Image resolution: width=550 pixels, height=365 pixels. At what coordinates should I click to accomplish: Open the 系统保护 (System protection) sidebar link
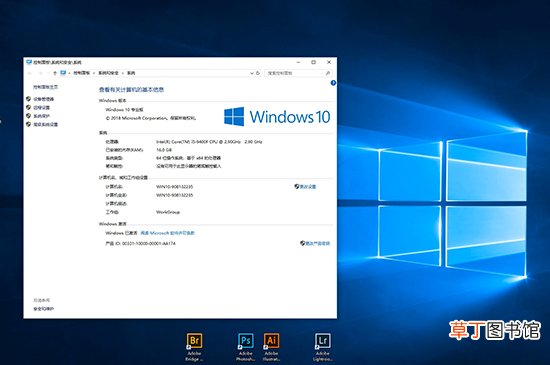pos(41,116)
